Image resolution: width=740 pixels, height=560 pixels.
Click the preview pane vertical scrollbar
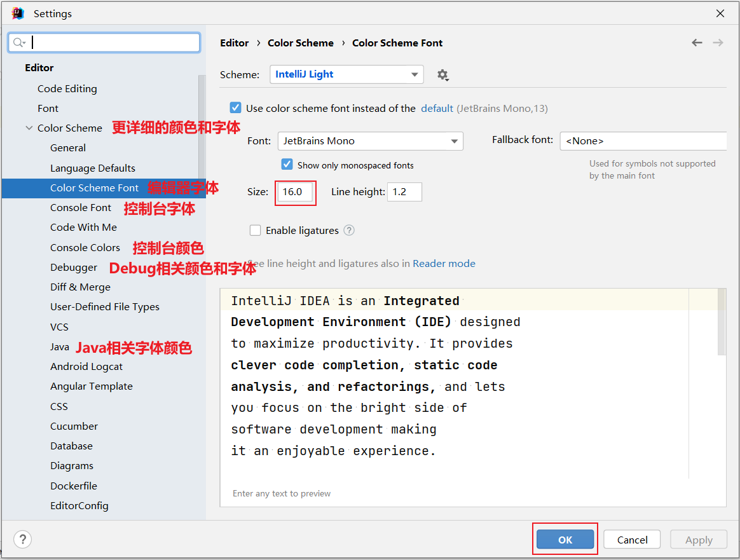tap(721, 322)
